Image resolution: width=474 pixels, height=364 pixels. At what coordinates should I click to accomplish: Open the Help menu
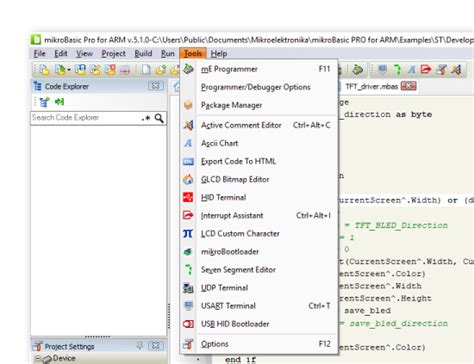click(x=219, y=54)
